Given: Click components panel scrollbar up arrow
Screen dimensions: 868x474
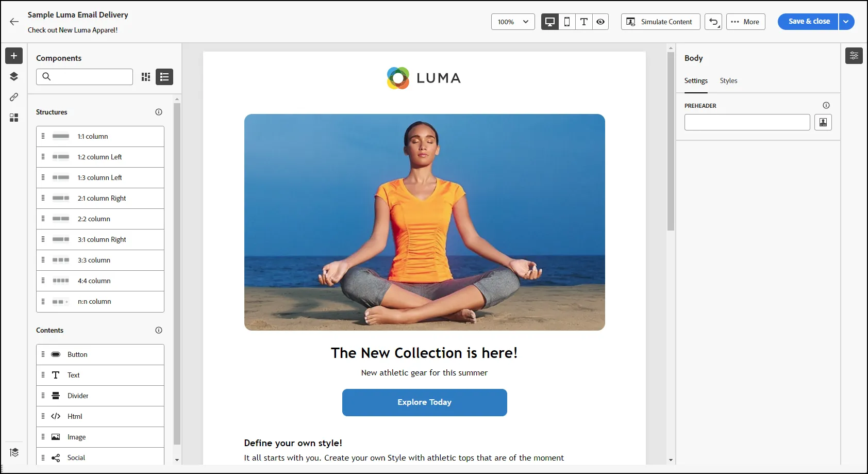Looking at the screenshot, I should [x=177, y=99].
